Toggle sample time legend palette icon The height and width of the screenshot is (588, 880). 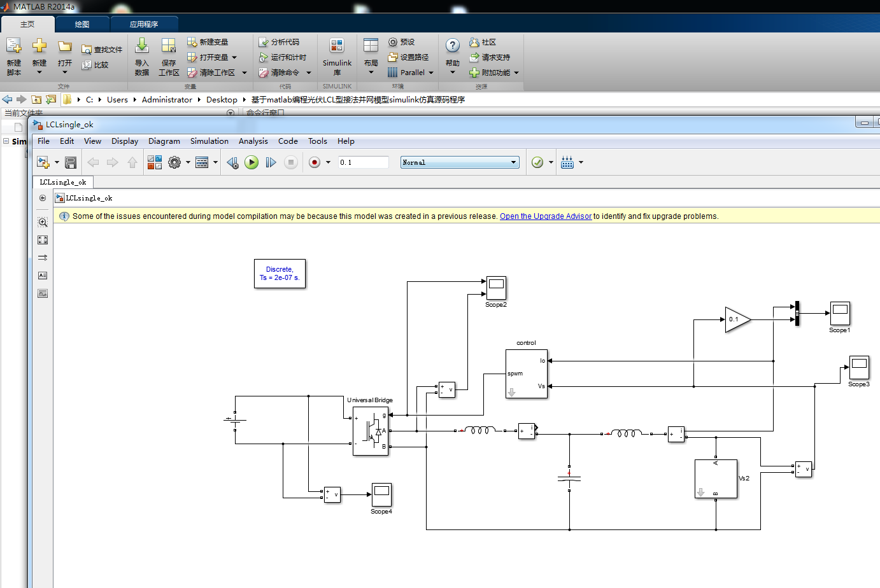pyautogui.click(x=43, y=258)
